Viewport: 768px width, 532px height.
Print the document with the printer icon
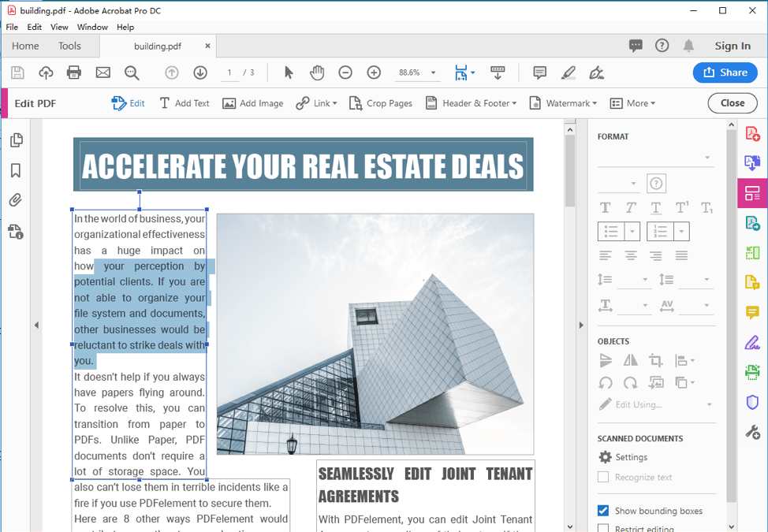tap(74, 73)
